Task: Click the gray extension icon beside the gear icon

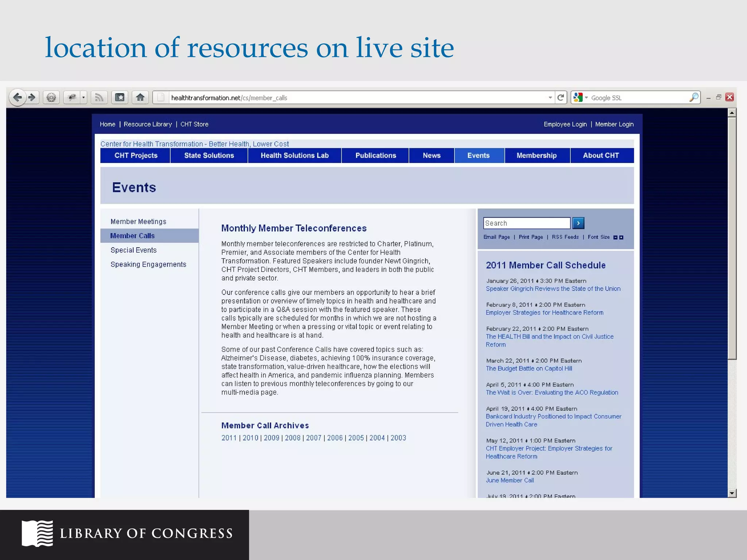Action: click(x=72, y=97)
